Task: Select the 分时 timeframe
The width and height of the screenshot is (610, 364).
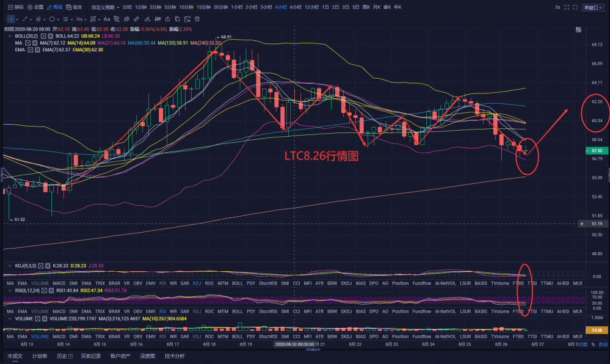Action: click(x=127, y=7)
